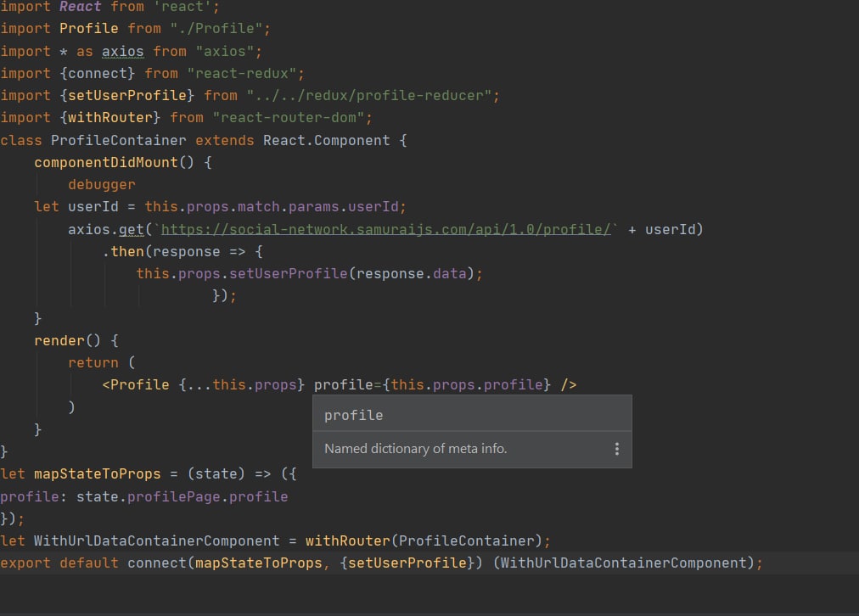Click 'userId' in the let userId declaration
Screen dimensions: 859x616
[x=93, y=206]
